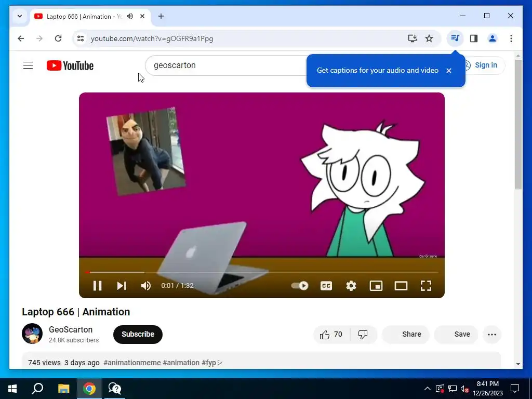This screenshot has height=399, width=532.
Task: Open GeoScarton channel name link
Action: point(71,329)
